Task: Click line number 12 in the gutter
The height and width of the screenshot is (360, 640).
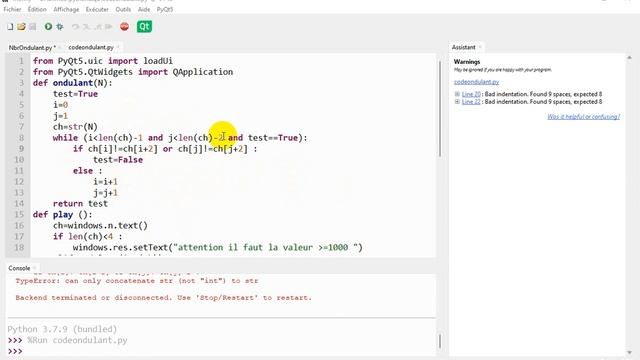Action: tap(20, 182)
